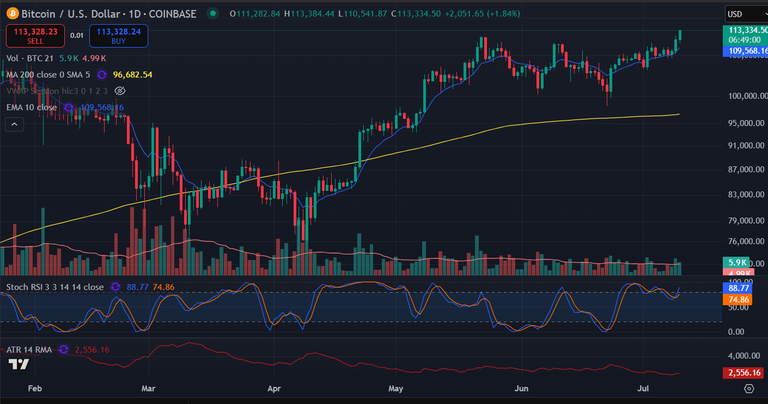The width and height of the screenshot is (768, 404).
Task: Click the ATR 14 RMA purple icon
Action: (x=63, y=349)
